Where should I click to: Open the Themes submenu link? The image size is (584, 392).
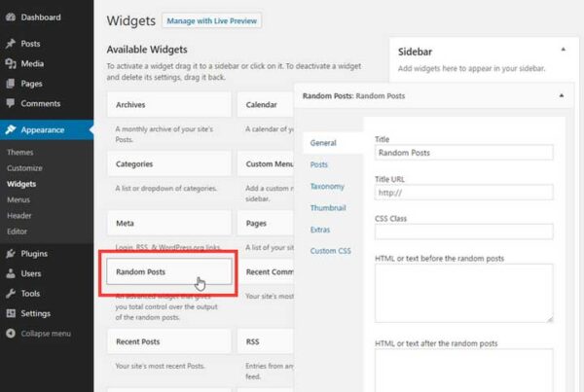(x=20, y=153)
